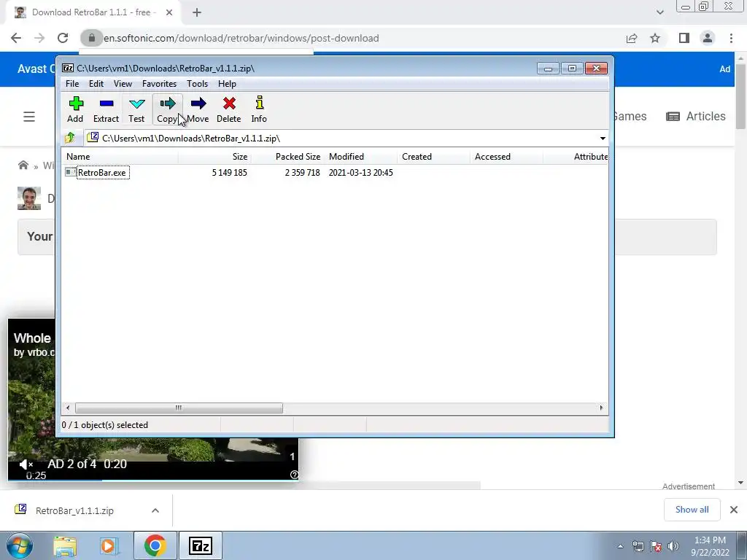Image resolution: width=747 pixels, height=560 pixels.
Task: Sort by Size column header
Action: pos(215,157)
